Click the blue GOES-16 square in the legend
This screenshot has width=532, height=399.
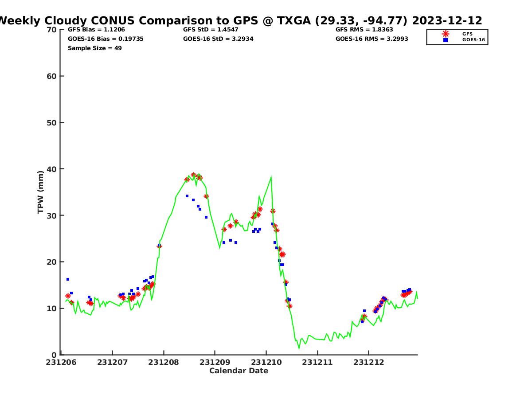tap(445, 40)
